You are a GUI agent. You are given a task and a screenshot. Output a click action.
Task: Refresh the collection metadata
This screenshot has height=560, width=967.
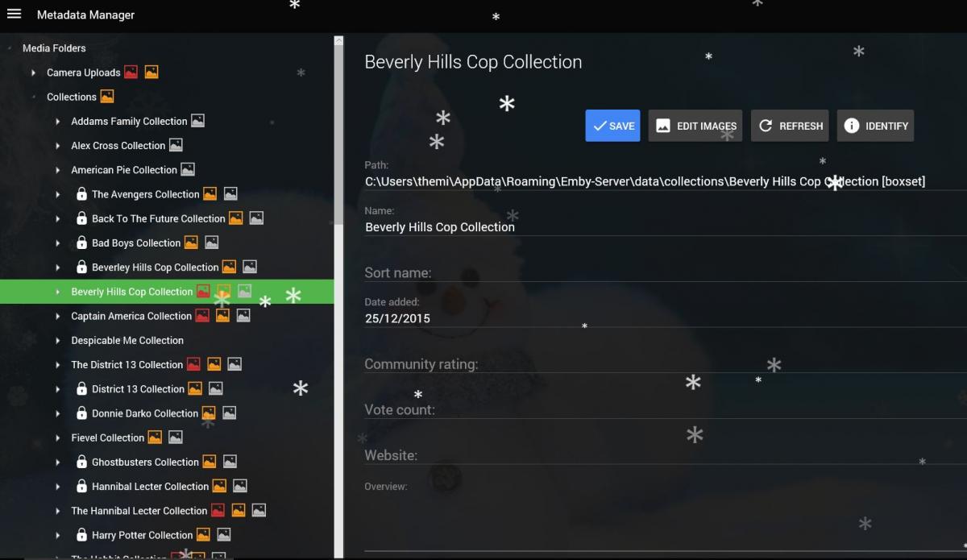pyautogui.click(x=791, y=126)
